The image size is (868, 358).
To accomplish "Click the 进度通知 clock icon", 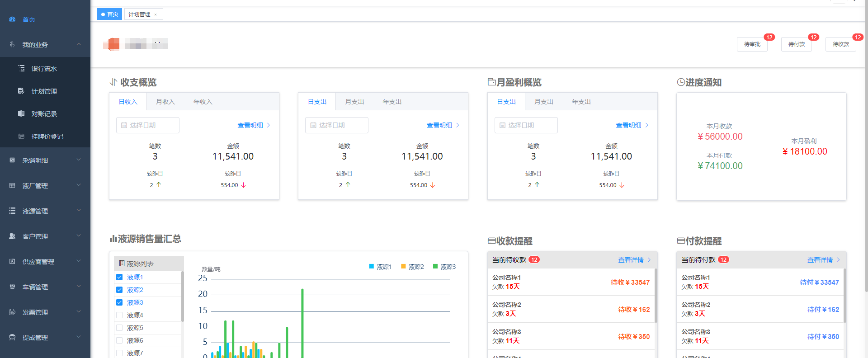I will [681, 82].
